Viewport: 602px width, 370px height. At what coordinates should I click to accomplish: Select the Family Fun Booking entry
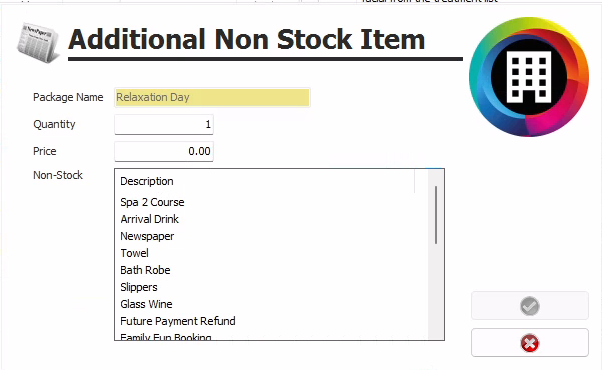[165, 337]
